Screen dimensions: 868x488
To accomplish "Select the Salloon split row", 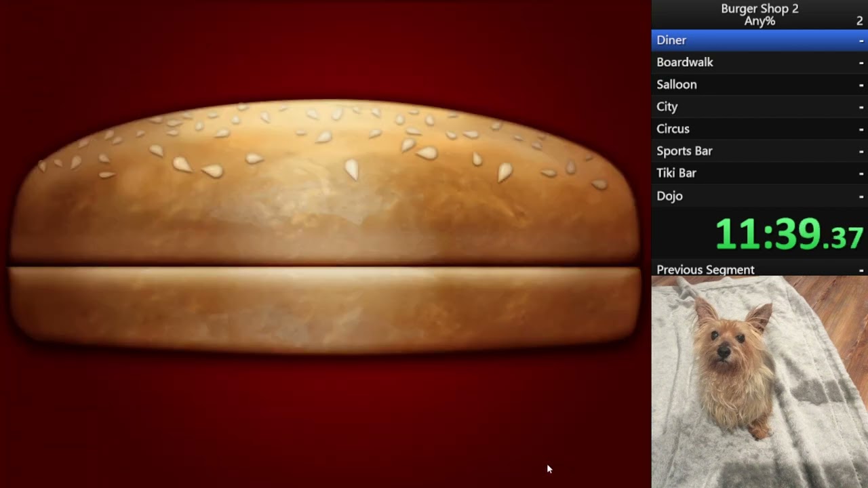I will click(759, 85).
